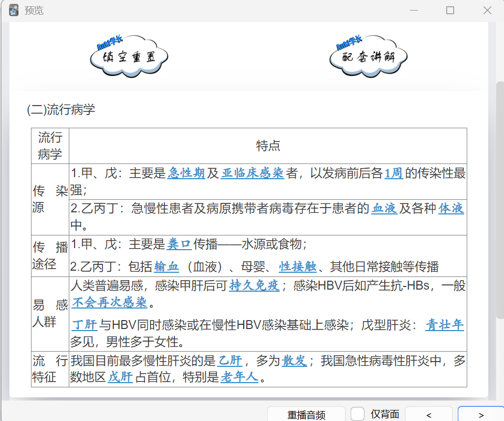Click the cloze answer 持久免疫
Viewport: 504px width, 421px height.
click(254, 285)
